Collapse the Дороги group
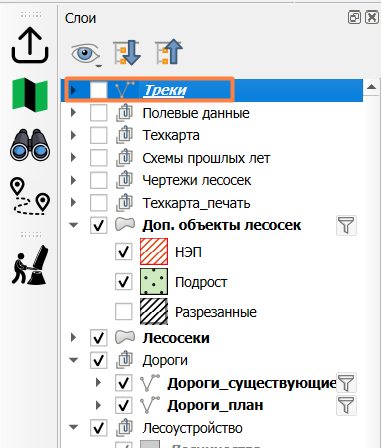The image size is (381, 448). point(74,360)
